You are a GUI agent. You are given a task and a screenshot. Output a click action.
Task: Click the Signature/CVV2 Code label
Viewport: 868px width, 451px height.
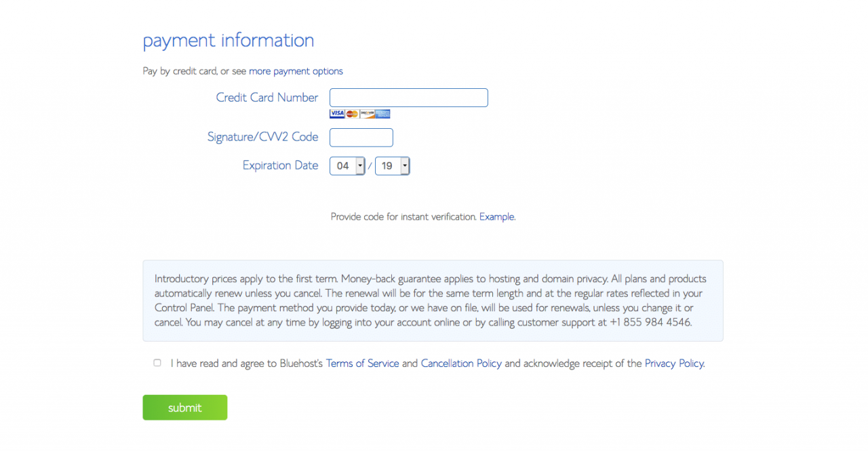(x=262, y=137)
